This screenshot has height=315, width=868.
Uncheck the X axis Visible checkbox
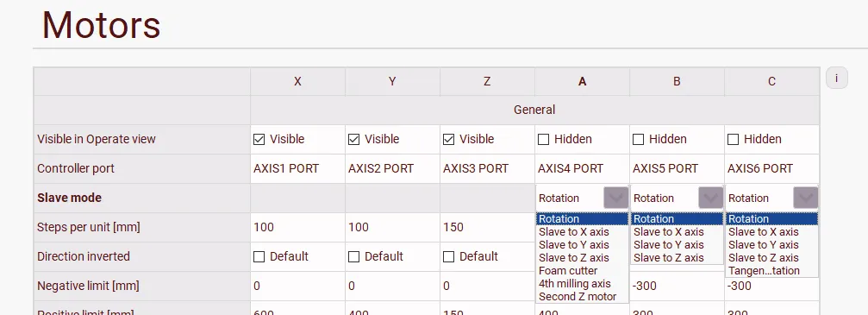pyautogui.click(x=259, y=139)
